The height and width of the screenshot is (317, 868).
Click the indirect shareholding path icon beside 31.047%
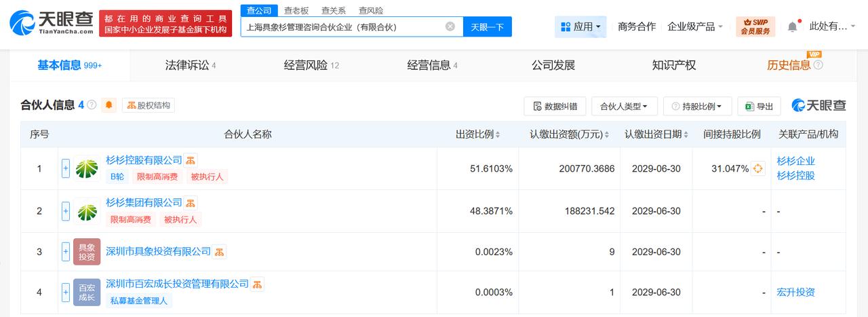[757, 168]
